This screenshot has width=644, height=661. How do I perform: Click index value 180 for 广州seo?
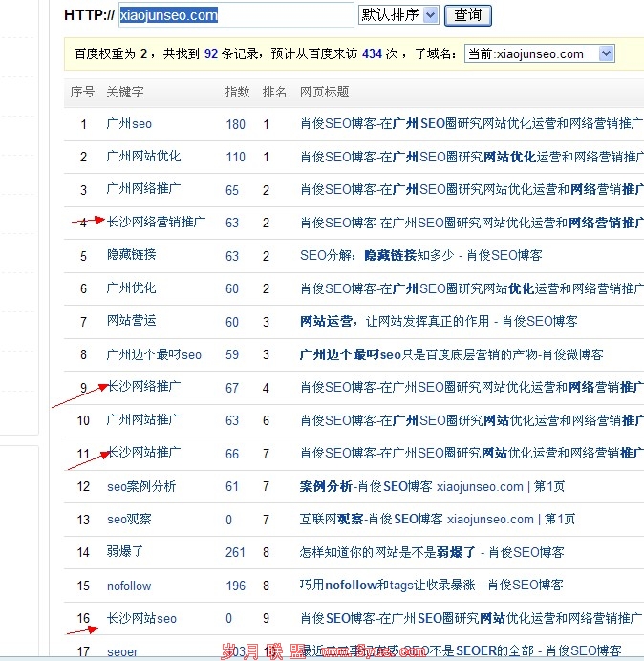pos(235,124)
